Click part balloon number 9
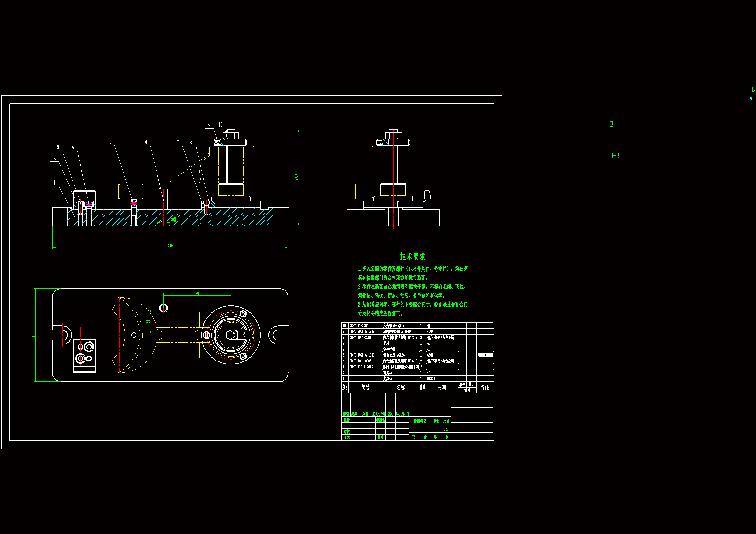The image size is (756, 534). [x=209, y=125]
